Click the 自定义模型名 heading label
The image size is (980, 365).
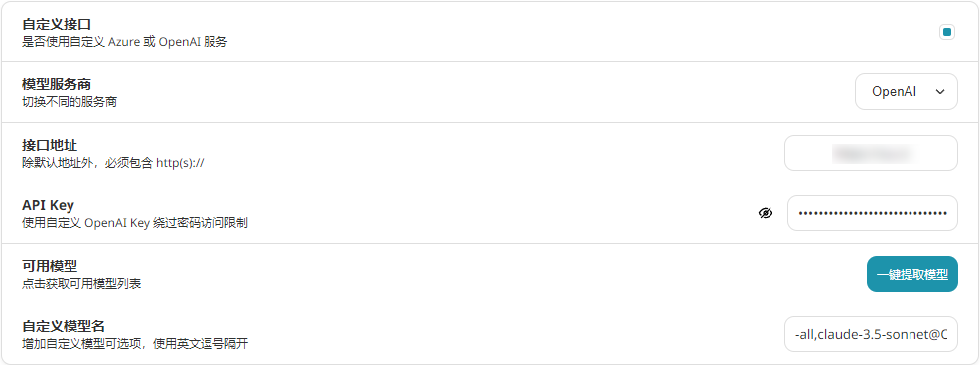[64, 326]
